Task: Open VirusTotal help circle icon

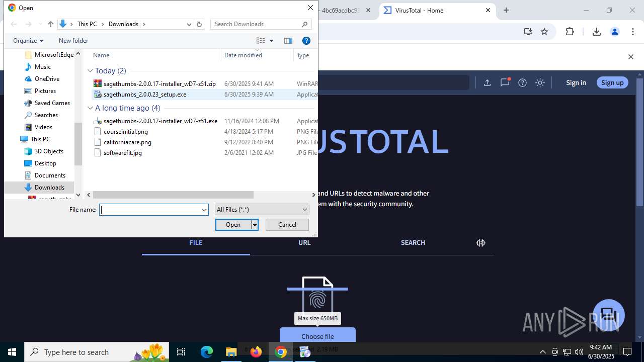Action: (522, 83)
